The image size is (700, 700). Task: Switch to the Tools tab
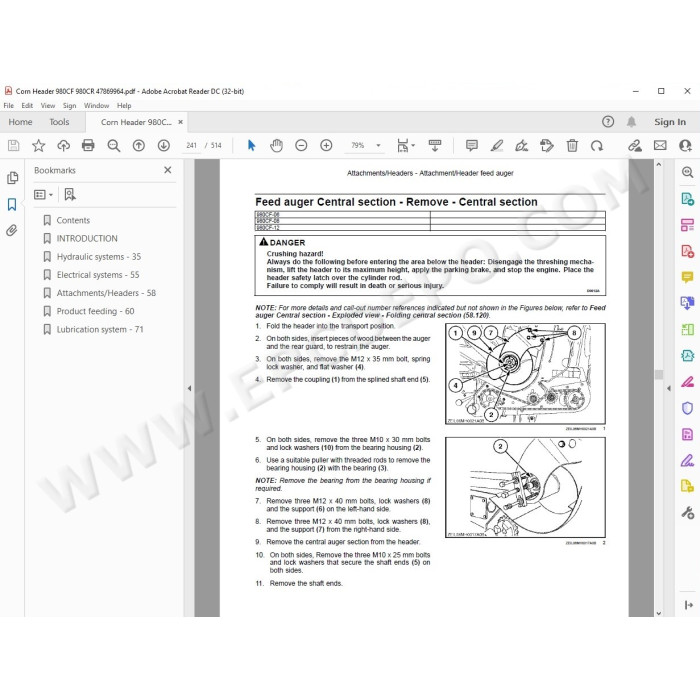coord(59,122)
